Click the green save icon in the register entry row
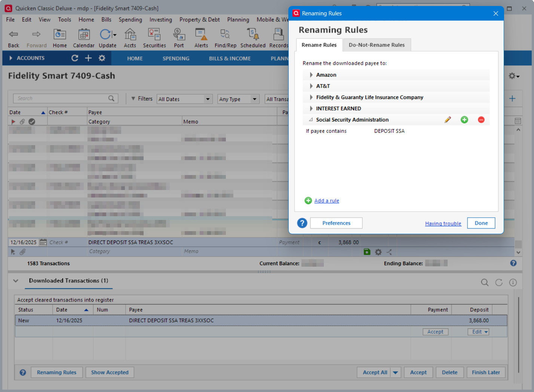This screenshot has width=534, height=392. coord(367,252)
